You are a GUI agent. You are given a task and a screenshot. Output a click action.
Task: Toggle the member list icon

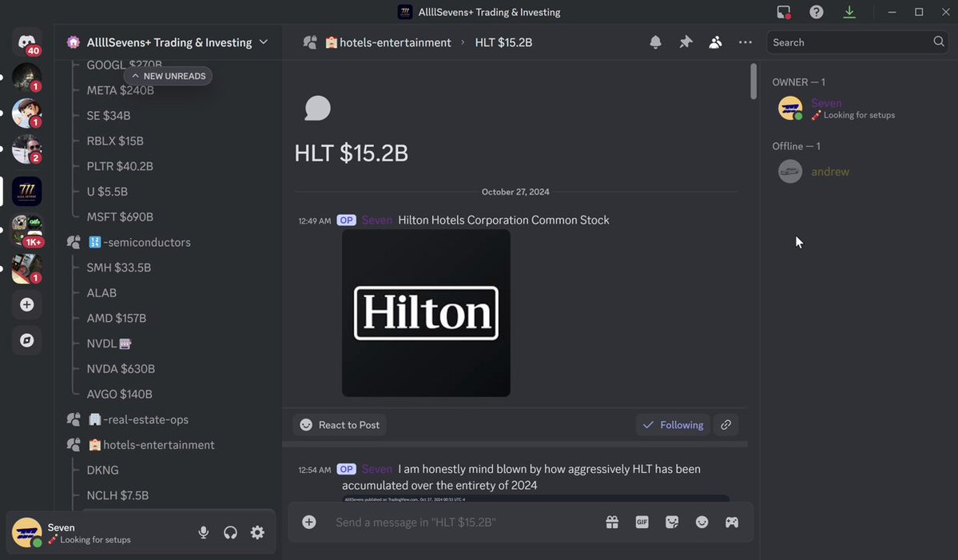[x=715, y=42]
